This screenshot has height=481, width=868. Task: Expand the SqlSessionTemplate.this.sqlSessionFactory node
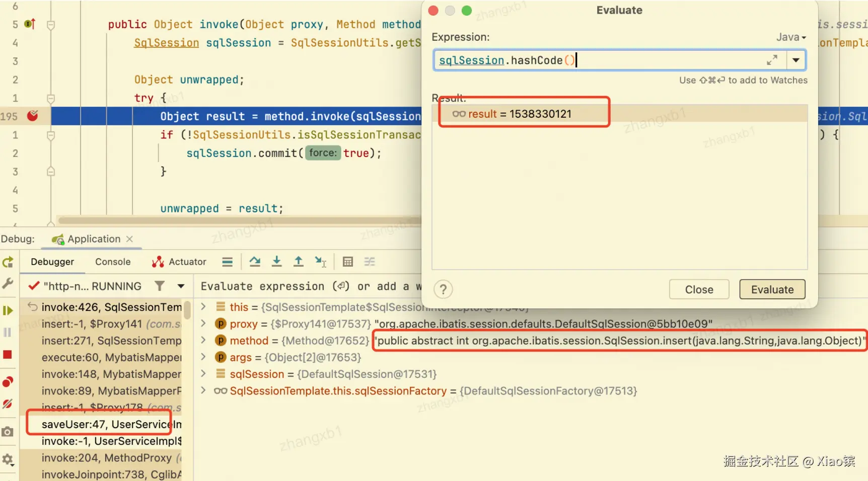coord(203,390)
